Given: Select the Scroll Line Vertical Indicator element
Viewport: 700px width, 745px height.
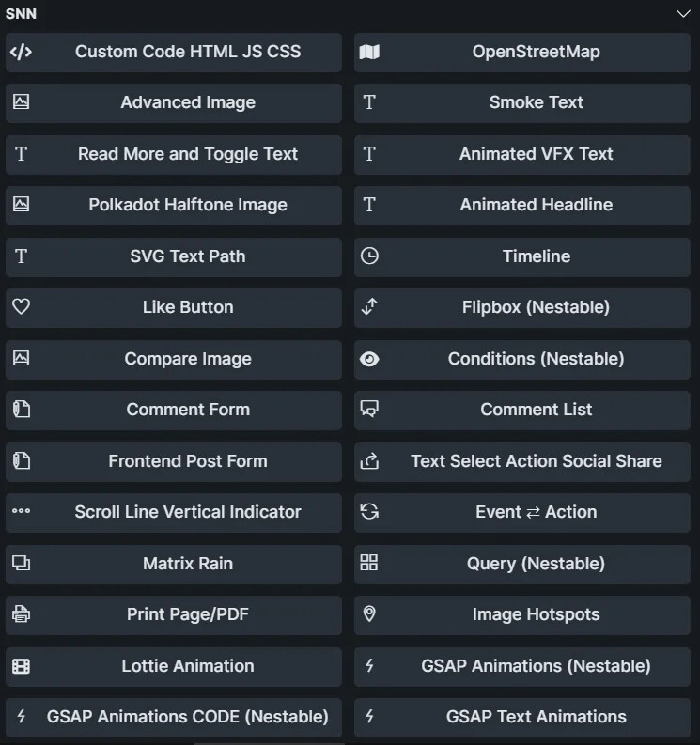Looking at the screenshot, I should point(187,512).
